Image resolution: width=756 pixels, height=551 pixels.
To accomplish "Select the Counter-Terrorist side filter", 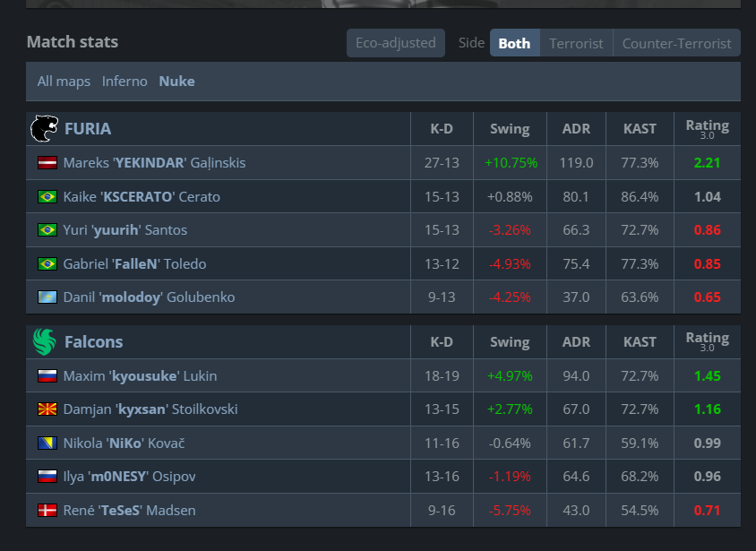I will pyautogui.click(x=676, y=43).
